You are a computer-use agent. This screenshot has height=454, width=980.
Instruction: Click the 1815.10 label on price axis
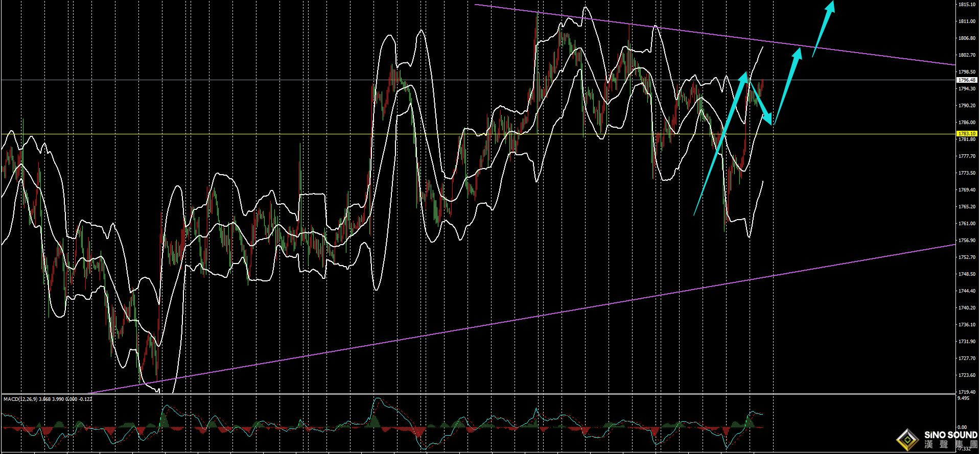[x=967, y=5]
